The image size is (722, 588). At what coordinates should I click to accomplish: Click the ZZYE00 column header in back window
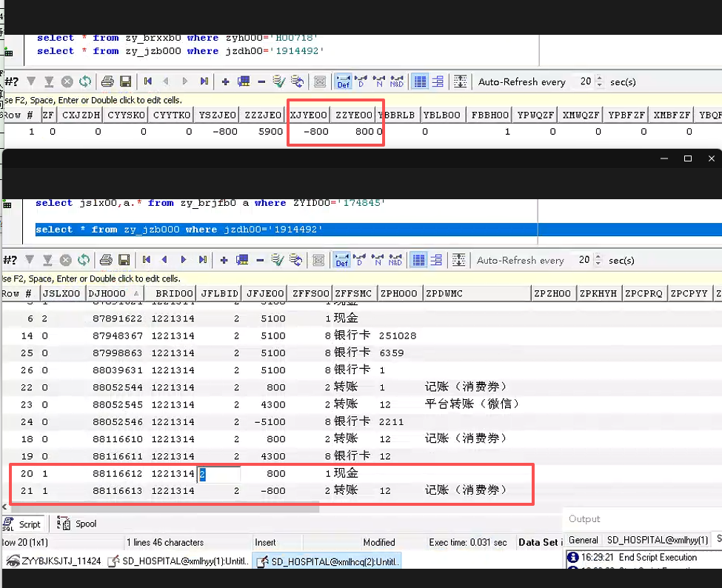point(354,115)
